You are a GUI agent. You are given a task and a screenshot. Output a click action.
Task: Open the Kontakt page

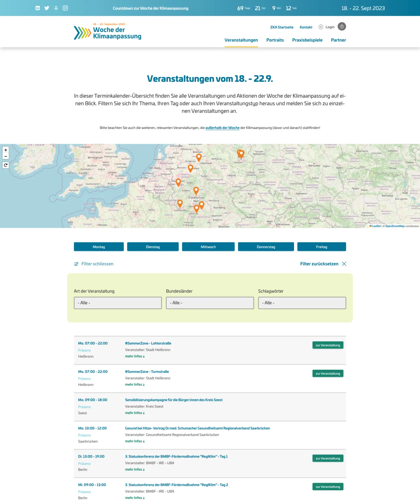(x=306, y=27)
